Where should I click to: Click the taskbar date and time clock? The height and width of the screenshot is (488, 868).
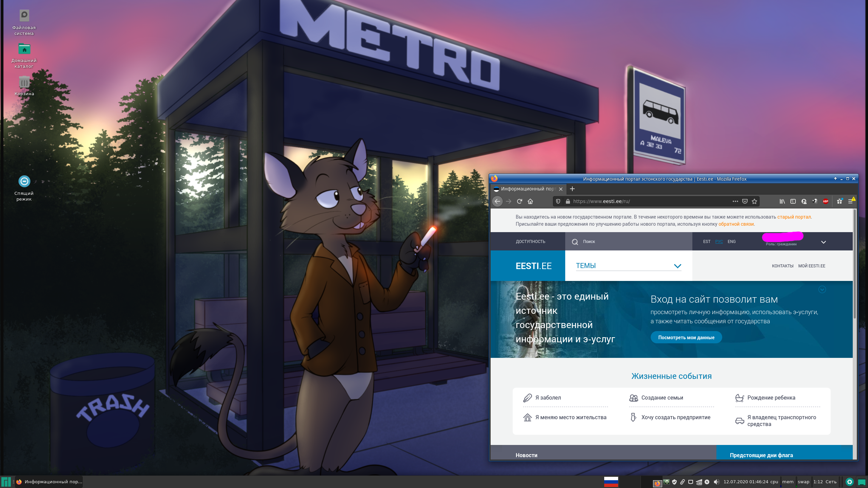tap(746, 482)
